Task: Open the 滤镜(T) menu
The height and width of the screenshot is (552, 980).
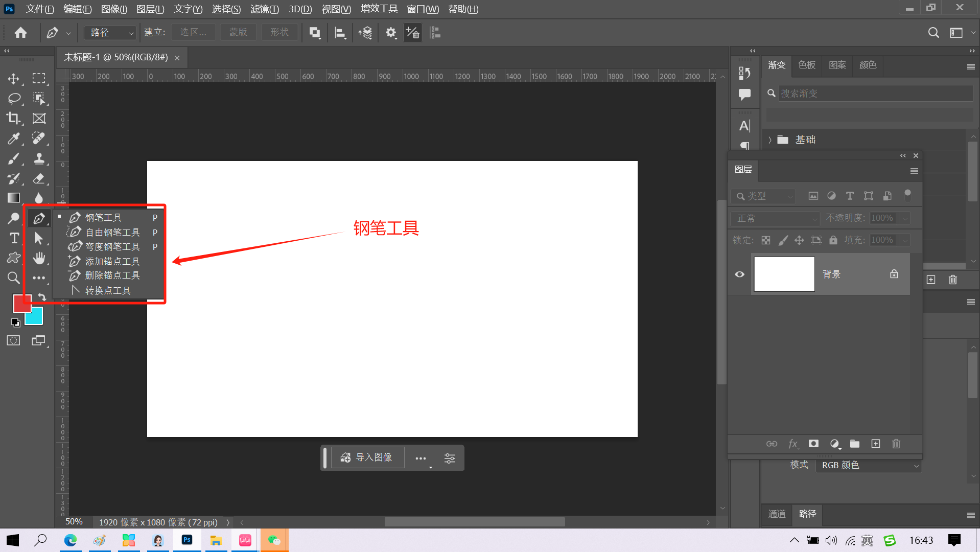Action: point(265,9)
